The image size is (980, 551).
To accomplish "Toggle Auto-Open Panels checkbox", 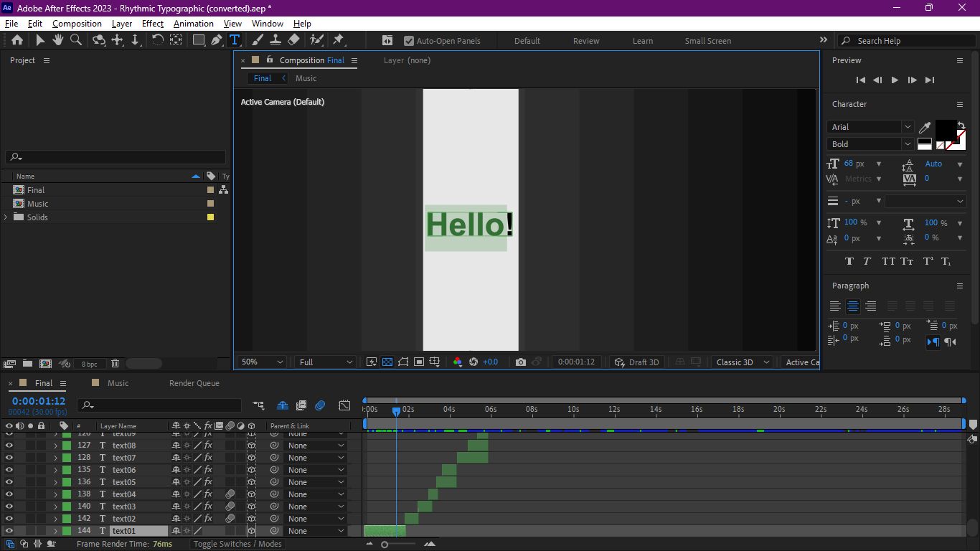I will (x=409, y=41).
